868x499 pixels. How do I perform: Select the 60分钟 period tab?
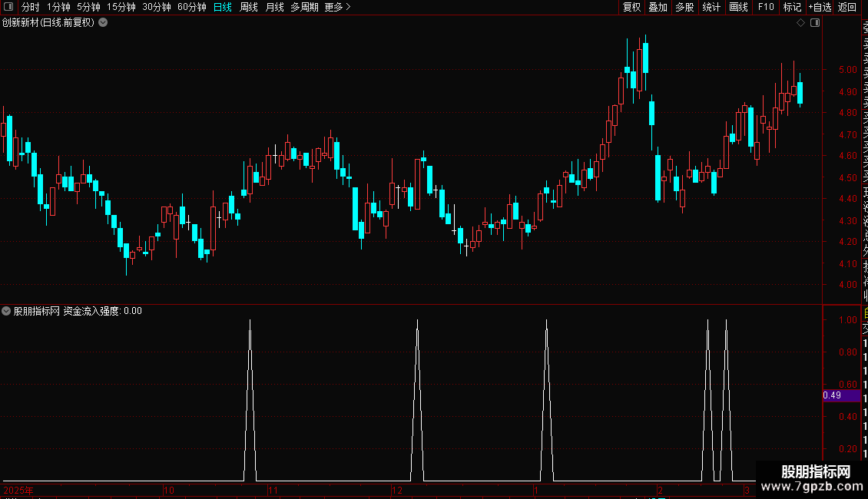tap(191, 7)
